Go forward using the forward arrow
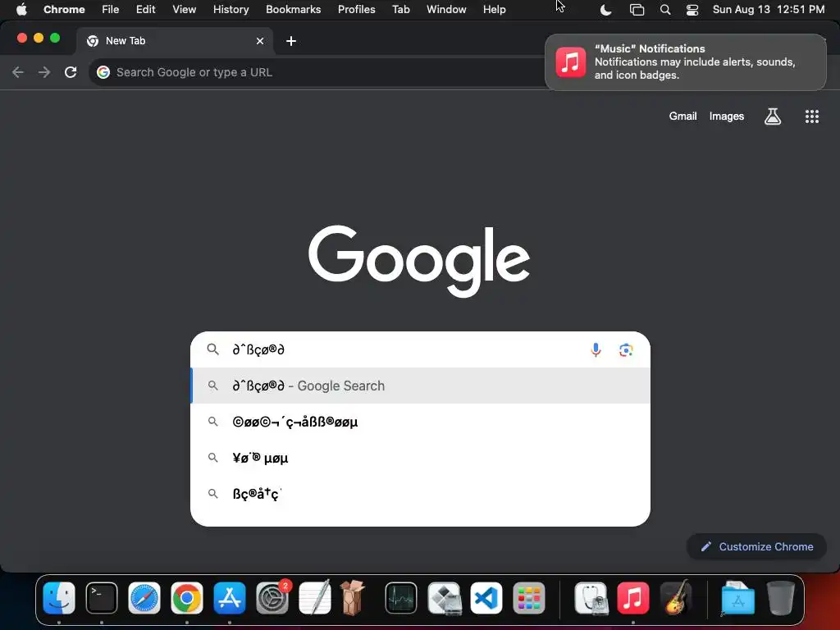Screen dimensions: 840x630 (44, 72)
